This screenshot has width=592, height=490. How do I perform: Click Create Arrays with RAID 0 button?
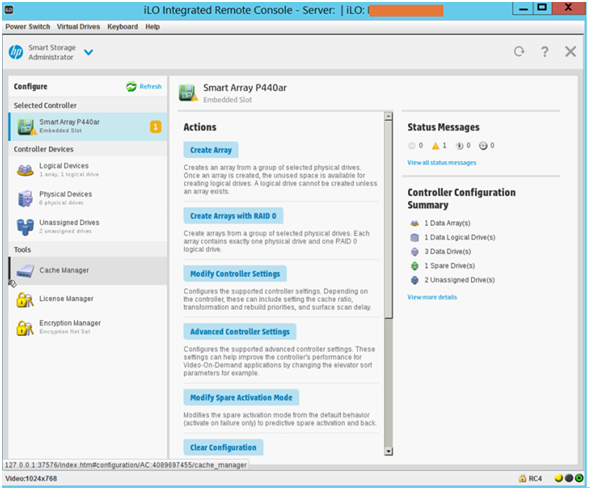pos(233,216)
